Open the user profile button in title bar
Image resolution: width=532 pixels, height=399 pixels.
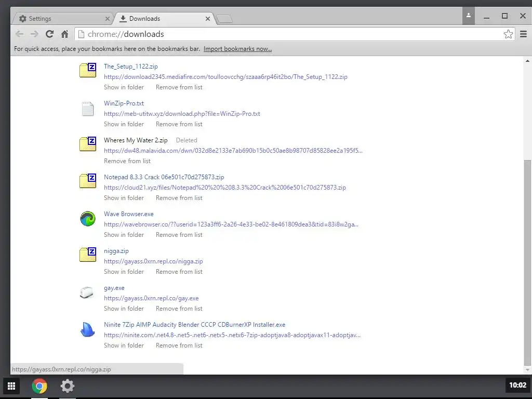[468, 16]
